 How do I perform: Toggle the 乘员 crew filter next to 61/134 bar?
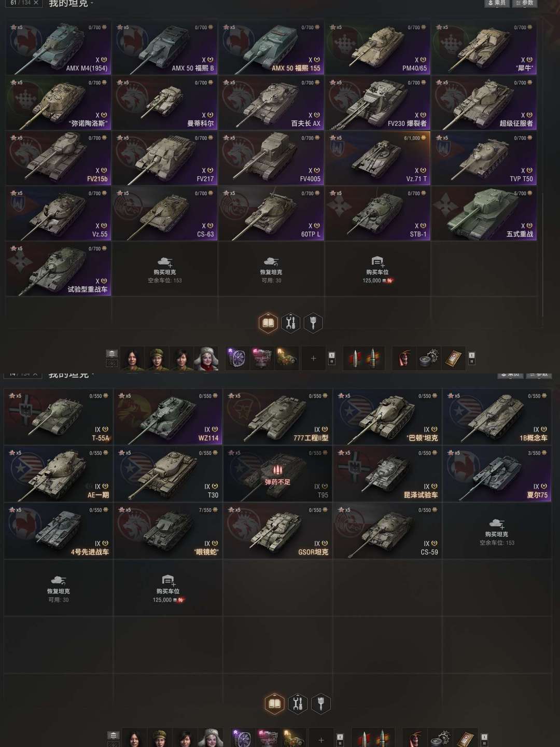point(497,3)
